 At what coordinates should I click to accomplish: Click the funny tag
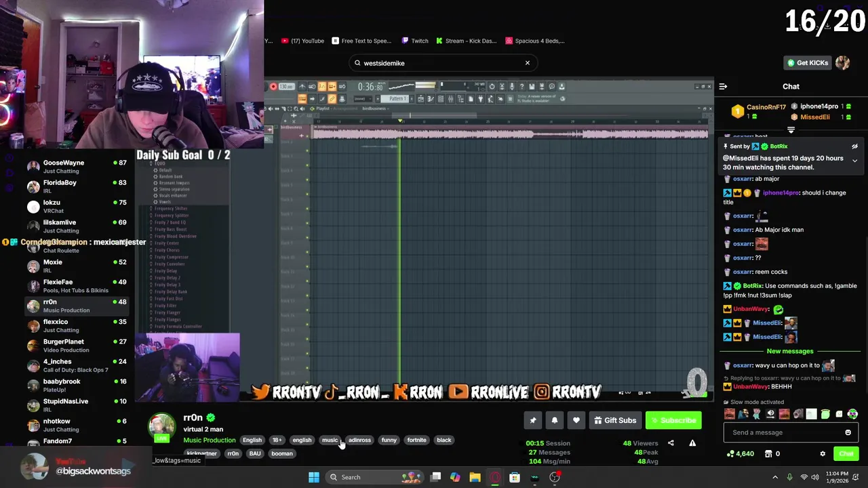pyautogui.click(x=389, y=440)
